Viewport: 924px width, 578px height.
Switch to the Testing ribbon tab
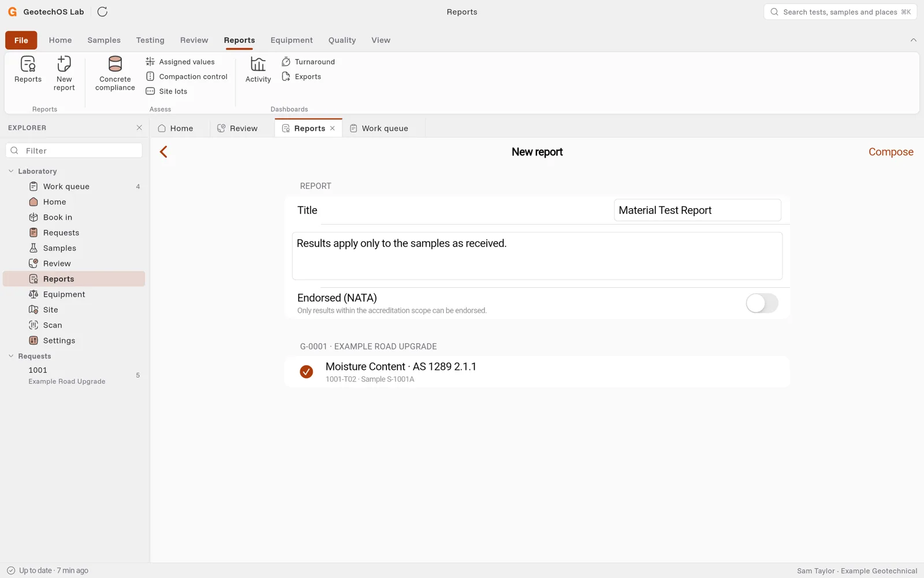coord(150,40)
